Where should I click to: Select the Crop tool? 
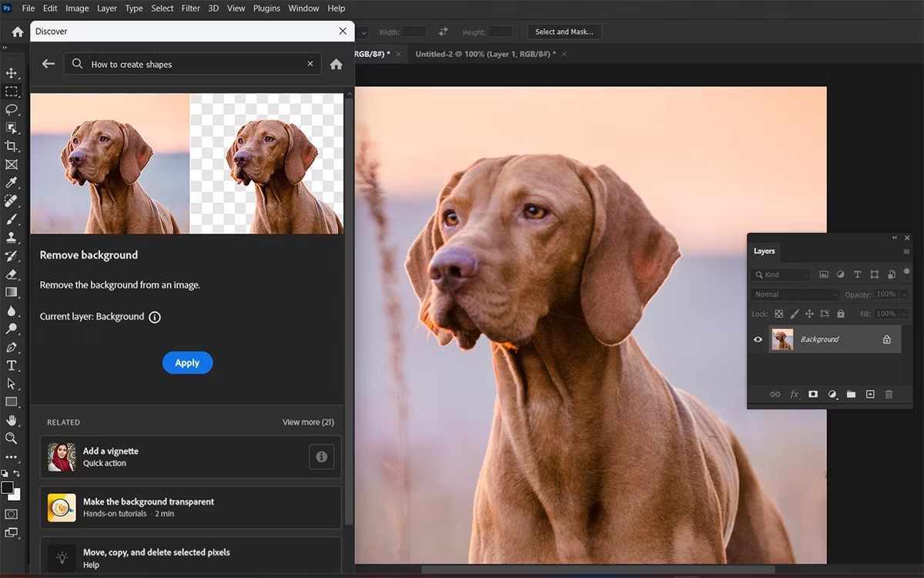pyautogui.click(x=12, y=146)
